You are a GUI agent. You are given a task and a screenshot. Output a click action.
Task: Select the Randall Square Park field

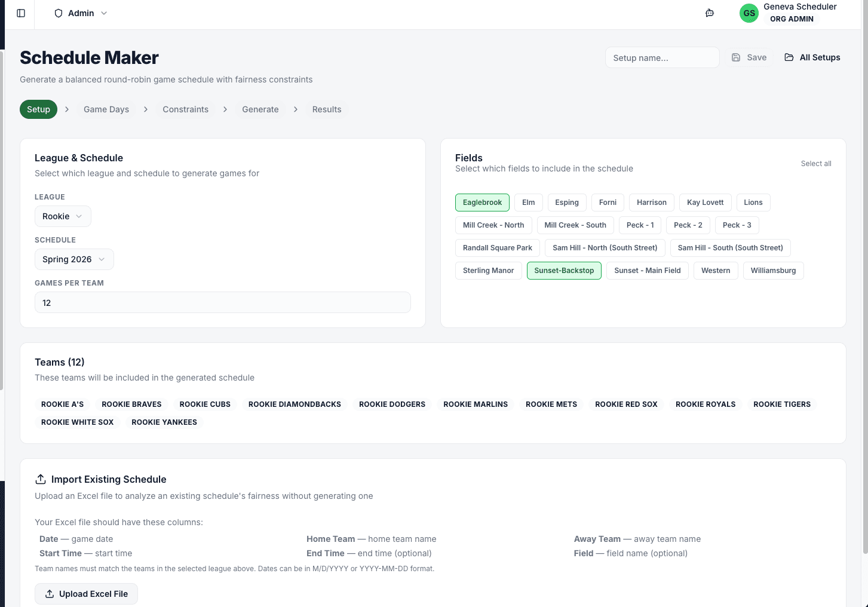[498, 248]
